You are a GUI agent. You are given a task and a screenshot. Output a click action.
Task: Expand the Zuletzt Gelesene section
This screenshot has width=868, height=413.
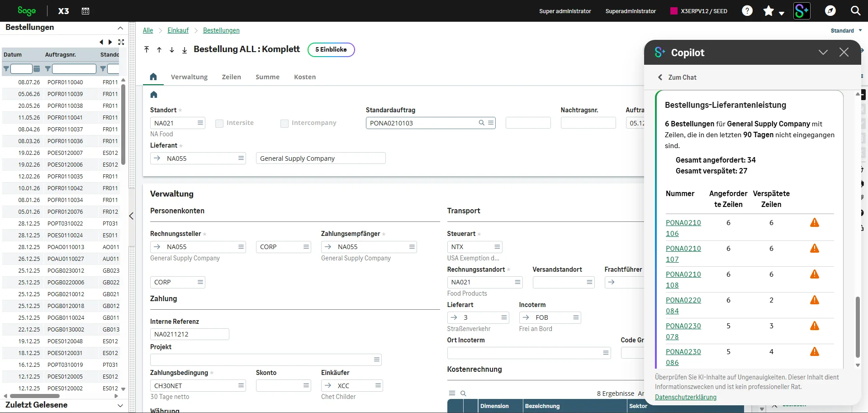coord(120,405)
